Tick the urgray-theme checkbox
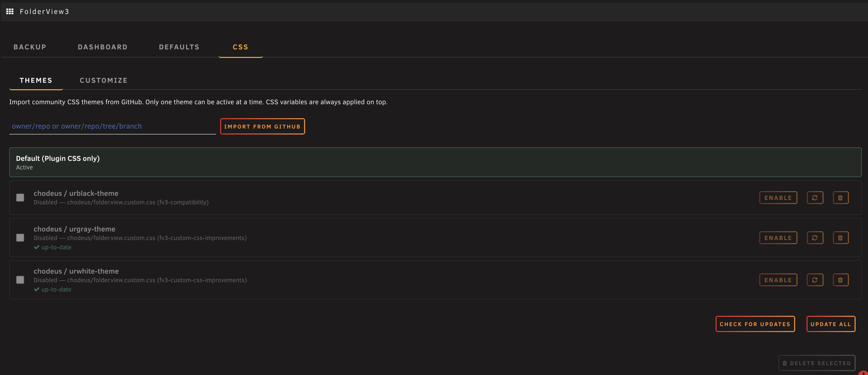 pos(20,238)
